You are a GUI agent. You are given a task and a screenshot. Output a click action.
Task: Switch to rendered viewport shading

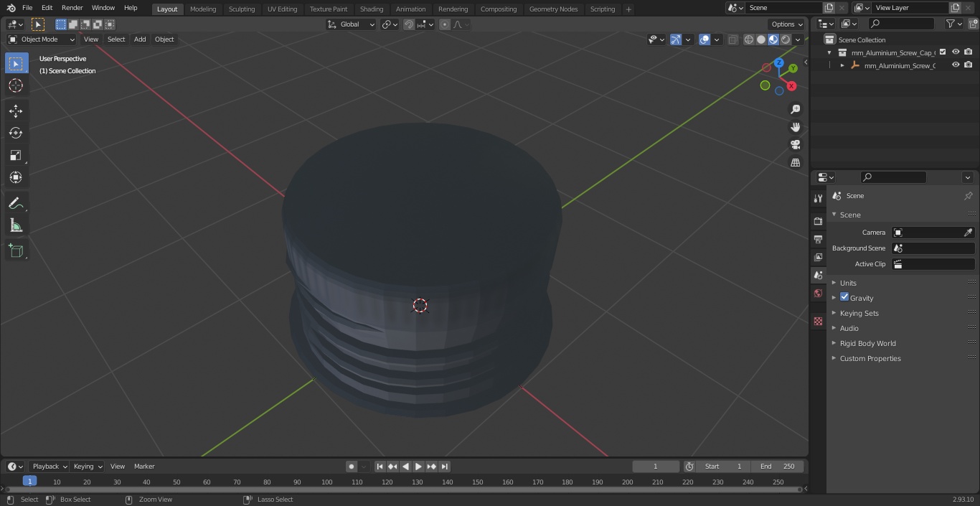(786, 39)
